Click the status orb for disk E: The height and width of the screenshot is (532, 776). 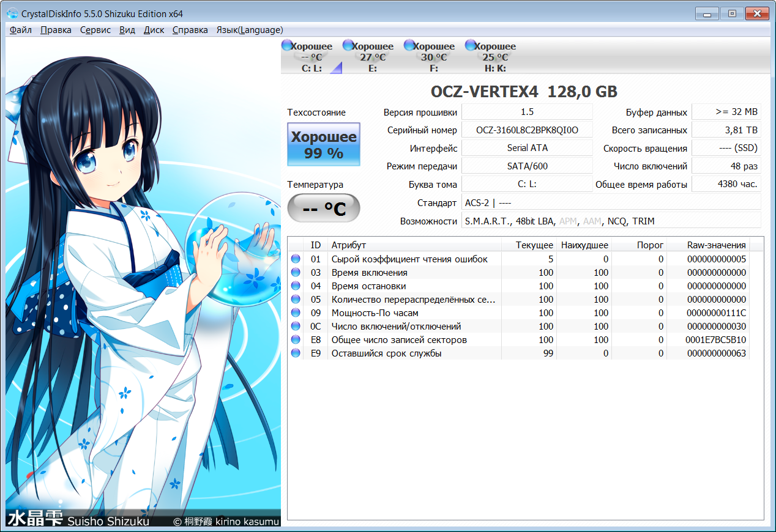[x=348, y=45]
